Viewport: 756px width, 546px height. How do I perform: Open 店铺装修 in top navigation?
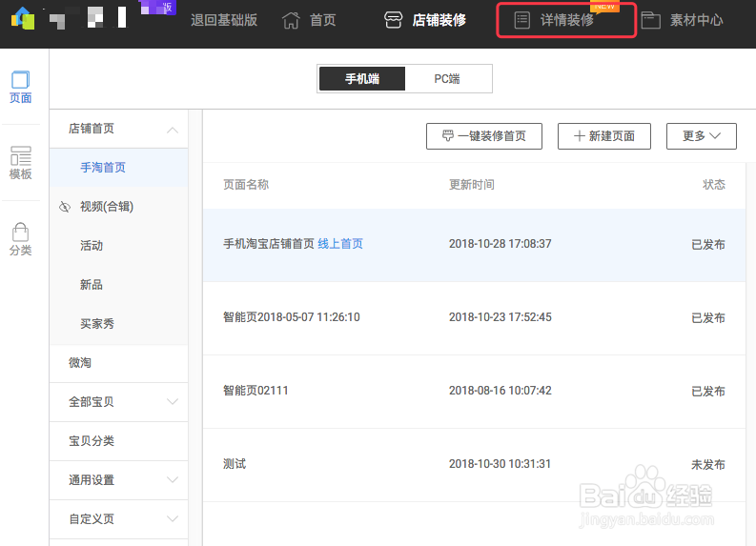(439, 20)
